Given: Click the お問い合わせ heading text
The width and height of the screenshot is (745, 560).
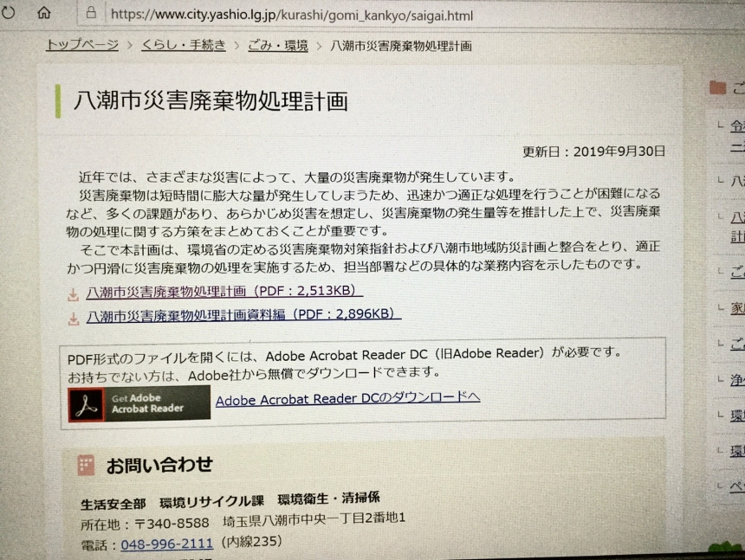Looking at the screenshot, I should (x=159, y=465).
